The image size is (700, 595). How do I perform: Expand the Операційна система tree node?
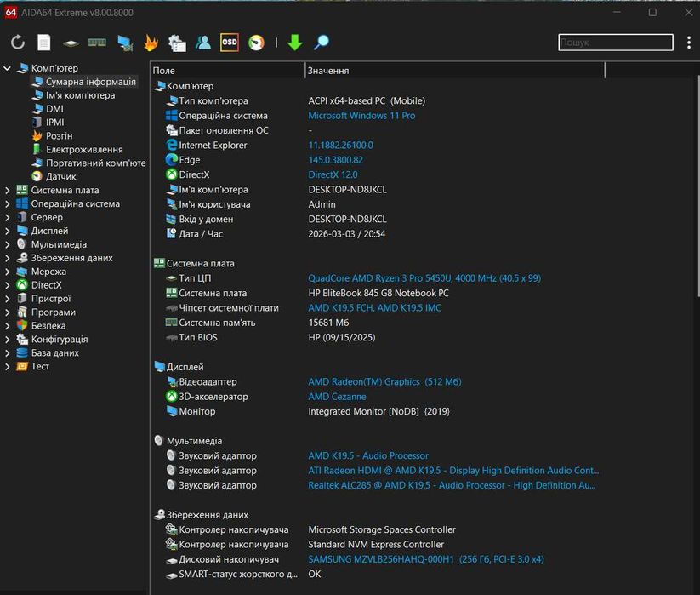(x=7, y=204)
